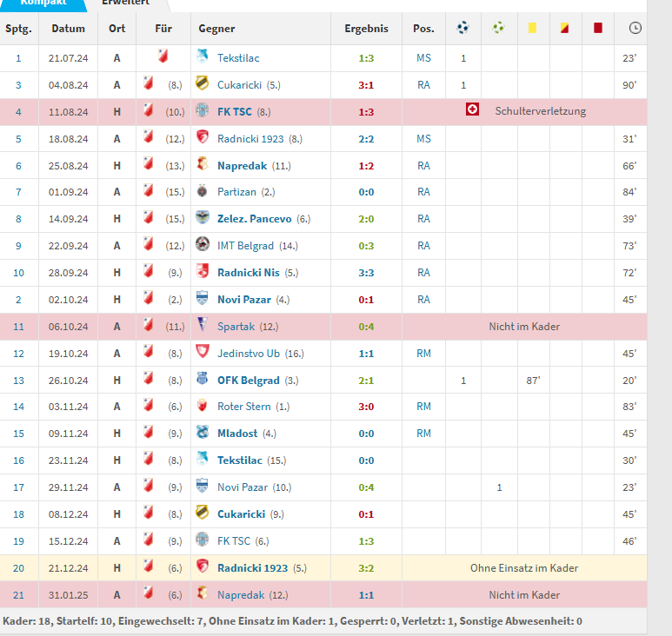Image resolution: width=672 pixels, height=636 pixels.
Task: Click the Roter Stern club crest
Action: tap(202, 407)
